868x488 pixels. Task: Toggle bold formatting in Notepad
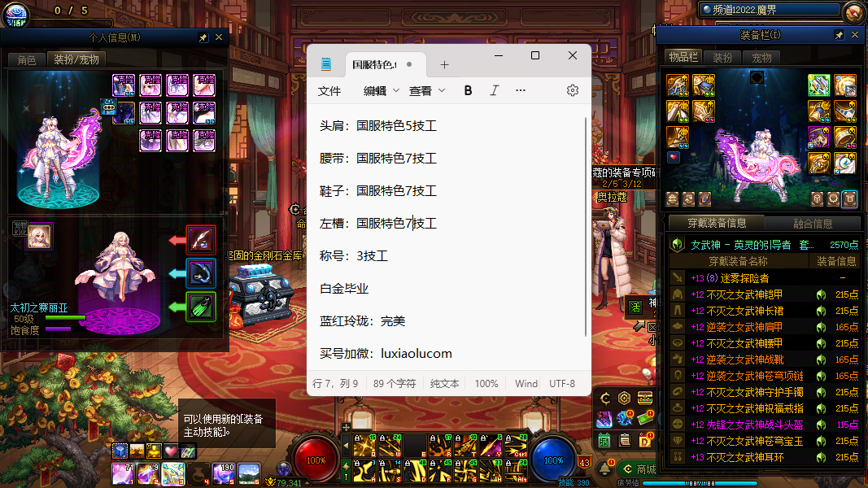[x=468, y=90]
